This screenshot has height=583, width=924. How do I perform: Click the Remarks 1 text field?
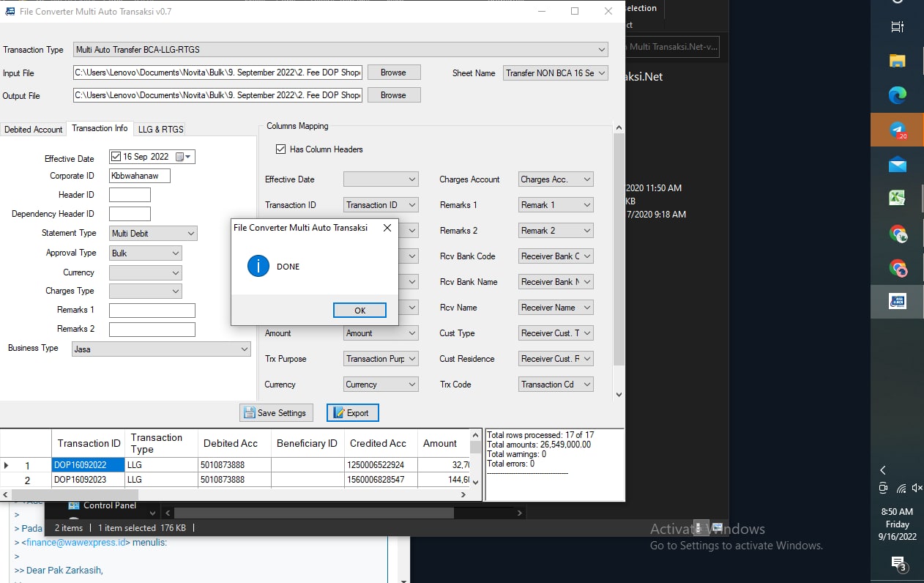pos(152,311)
